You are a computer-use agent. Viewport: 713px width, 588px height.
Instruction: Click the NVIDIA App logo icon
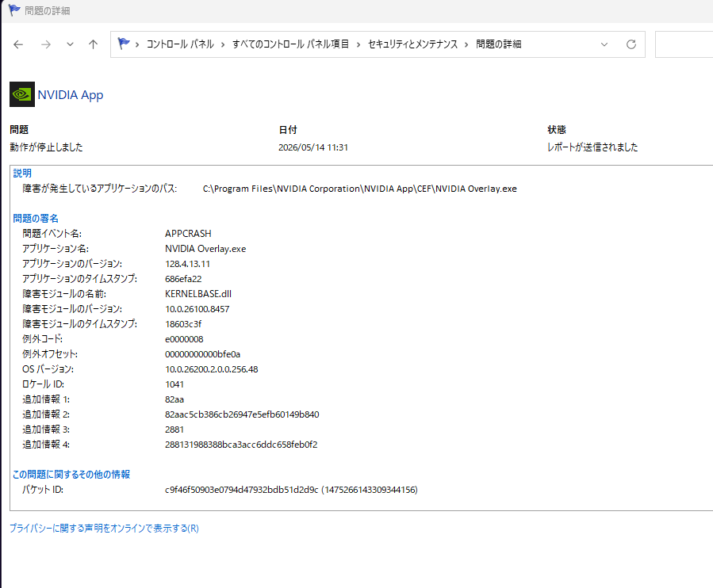pos(22,94)
